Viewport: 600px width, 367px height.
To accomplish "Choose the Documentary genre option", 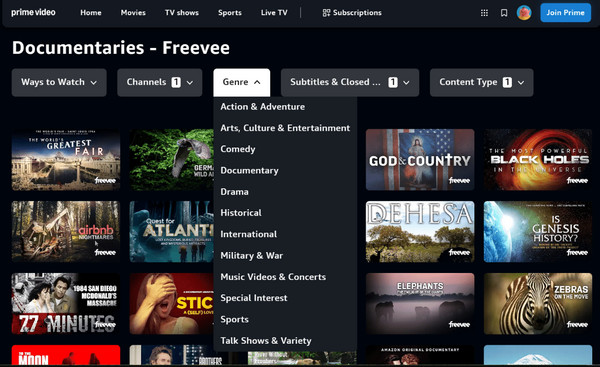I will point(249,171).
